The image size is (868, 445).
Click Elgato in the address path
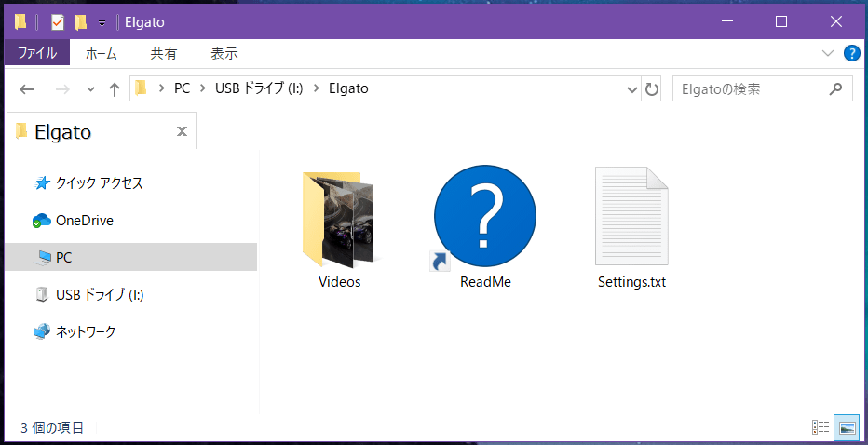[348, 88]
